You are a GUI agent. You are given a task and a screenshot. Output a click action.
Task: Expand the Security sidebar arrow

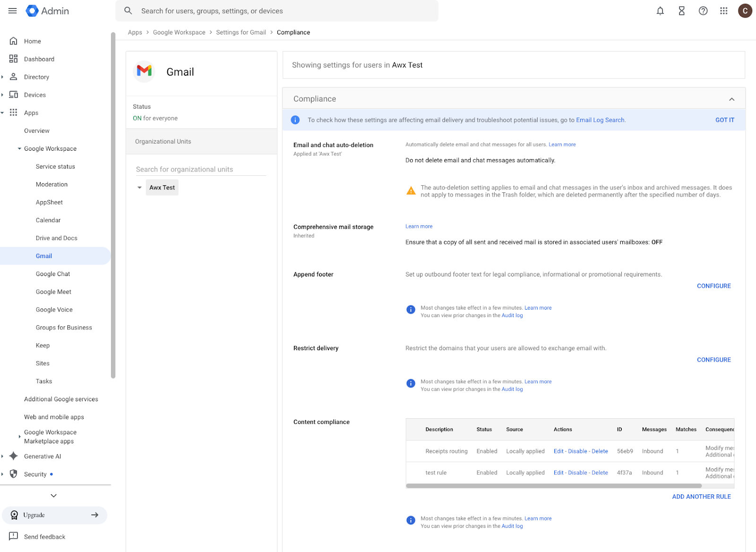(2, 474)
